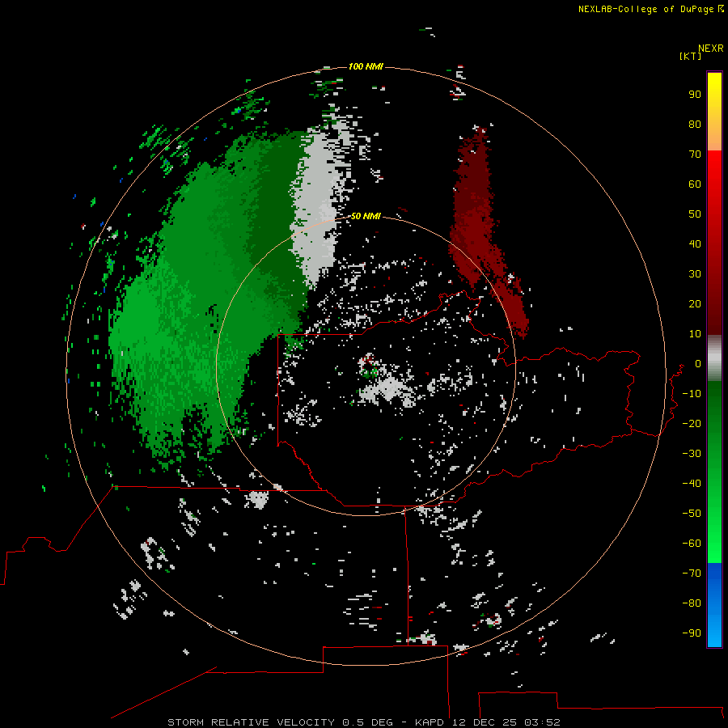Click the gray zero-velocity segment of color bar
Screen dimensions: 728x728
coord(714,358)
